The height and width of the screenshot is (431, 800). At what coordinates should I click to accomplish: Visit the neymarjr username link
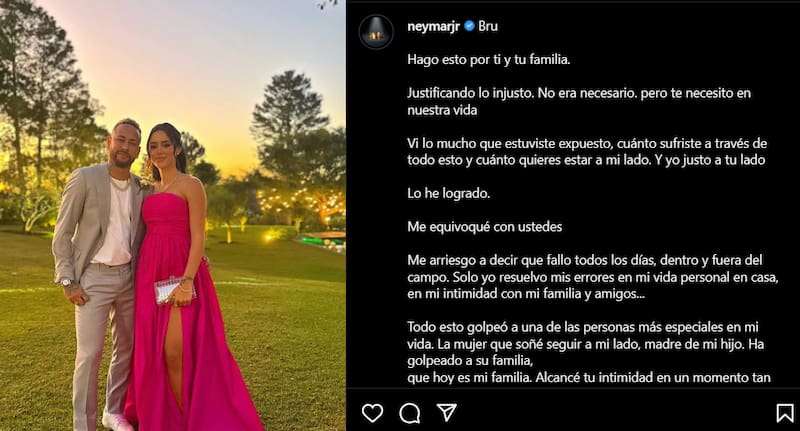pos(433,27)
